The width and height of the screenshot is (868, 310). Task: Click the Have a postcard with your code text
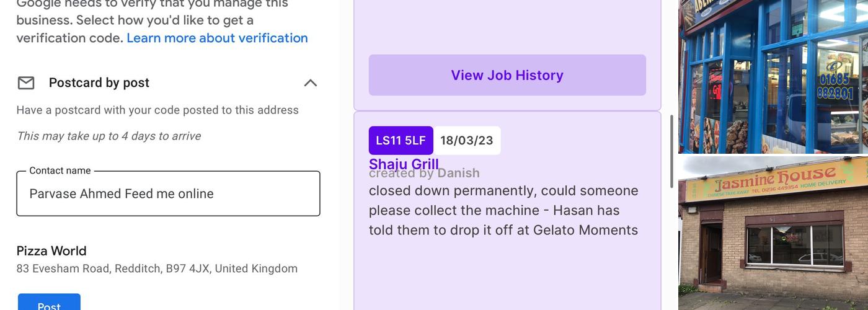coord(157,110)
